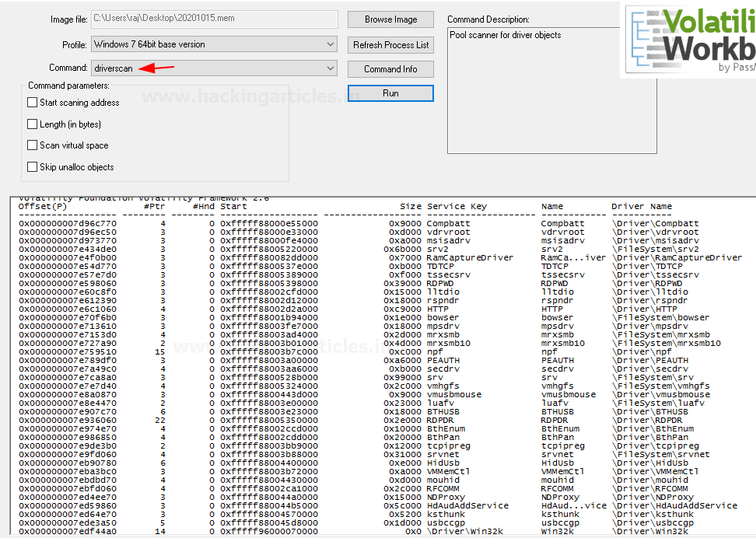This screenshot has height=538, width=756.
Task: Run the driverscan command
Action: (x=390, y=93)
